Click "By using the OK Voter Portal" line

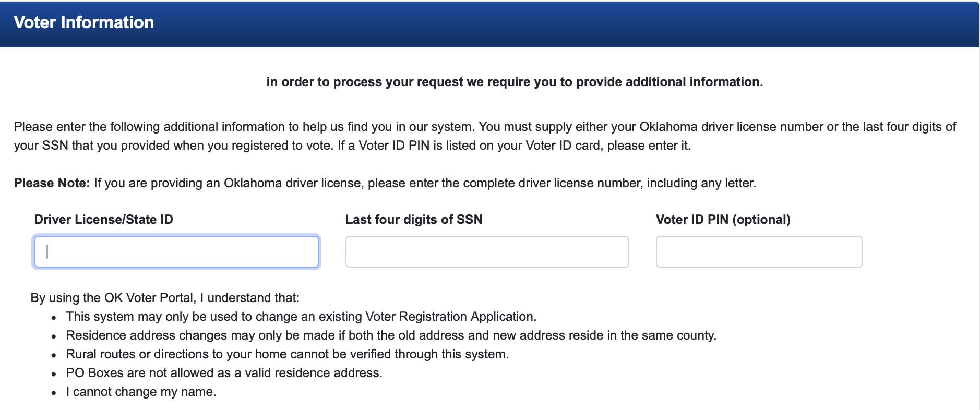click(165, 298)
